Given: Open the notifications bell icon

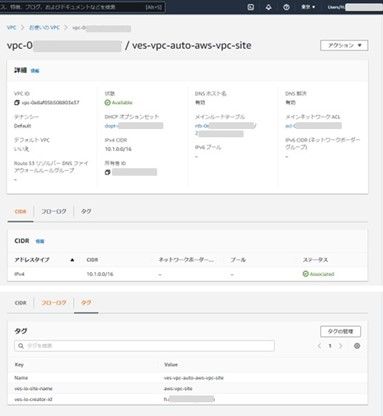Looking at the screenshot, I should [268, 7].
